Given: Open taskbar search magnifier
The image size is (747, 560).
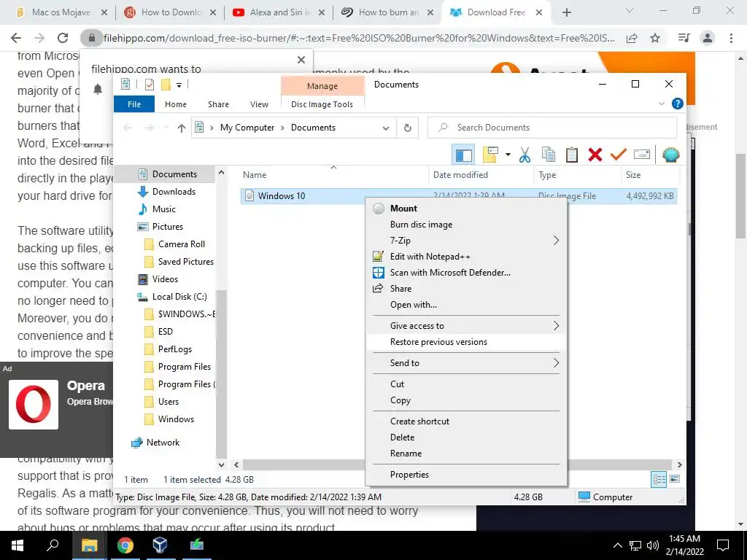Looking at the screenshot, I should [x=53, y=545].
